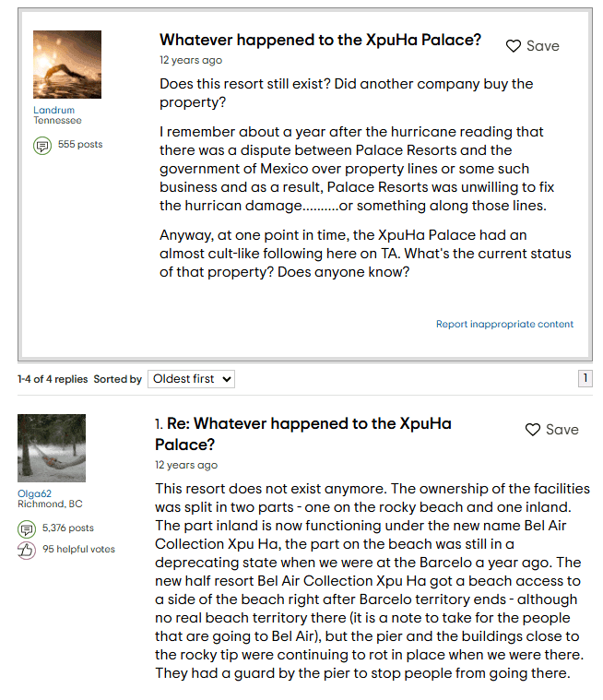The width and height of the screenshot is (603, 700).
Task: Open the Oldest first sort dropdown
Action: click(x=192, y=379)
